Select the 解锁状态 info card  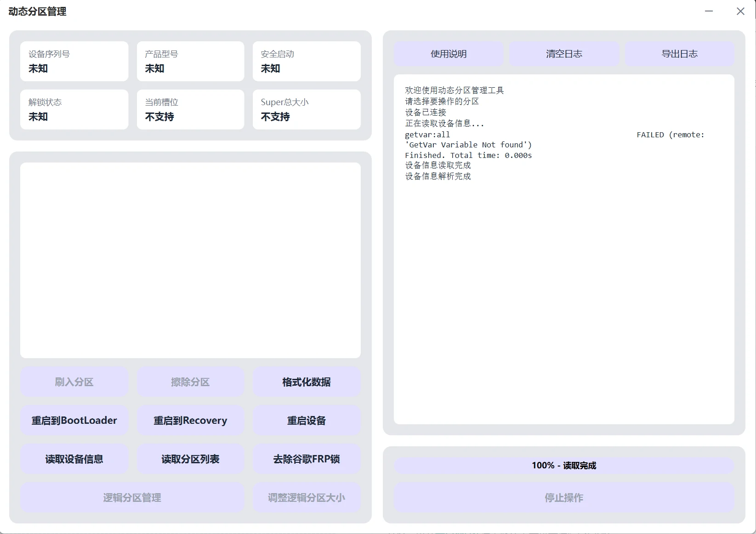point(74,109)
